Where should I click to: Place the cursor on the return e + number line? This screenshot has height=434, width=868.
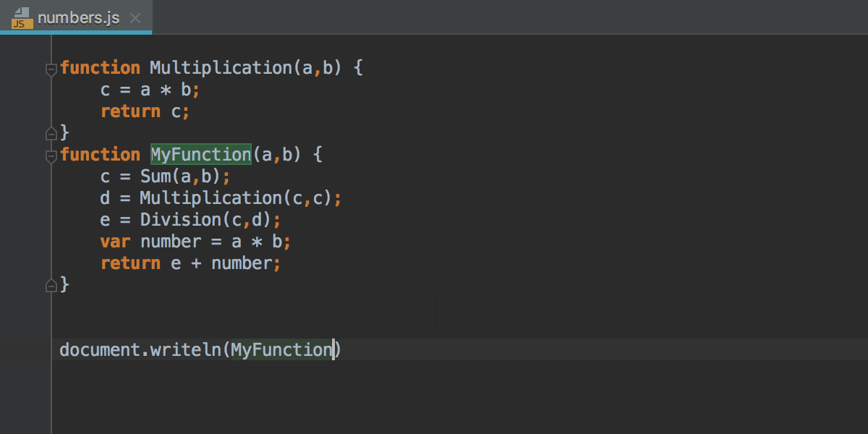pos(190,263)
